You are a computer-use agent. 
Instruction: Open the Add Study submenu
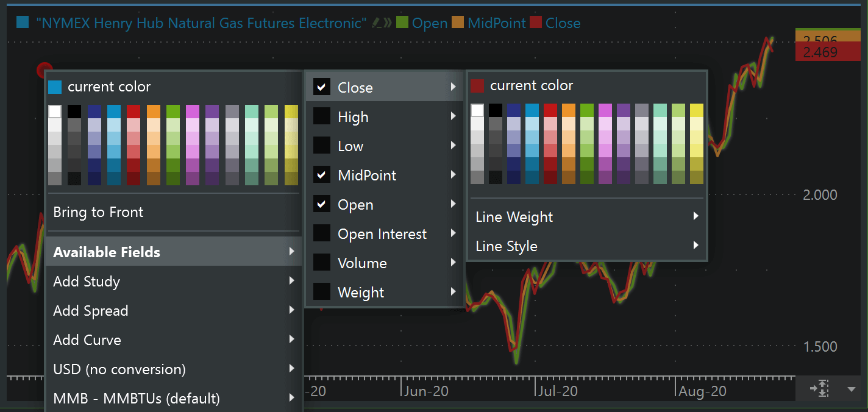[x=174, y=281]
